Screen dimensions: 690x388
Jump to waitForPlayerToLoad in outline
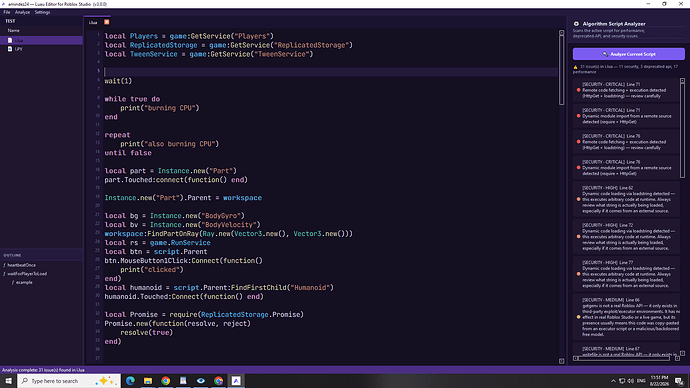tap(27, 274)
